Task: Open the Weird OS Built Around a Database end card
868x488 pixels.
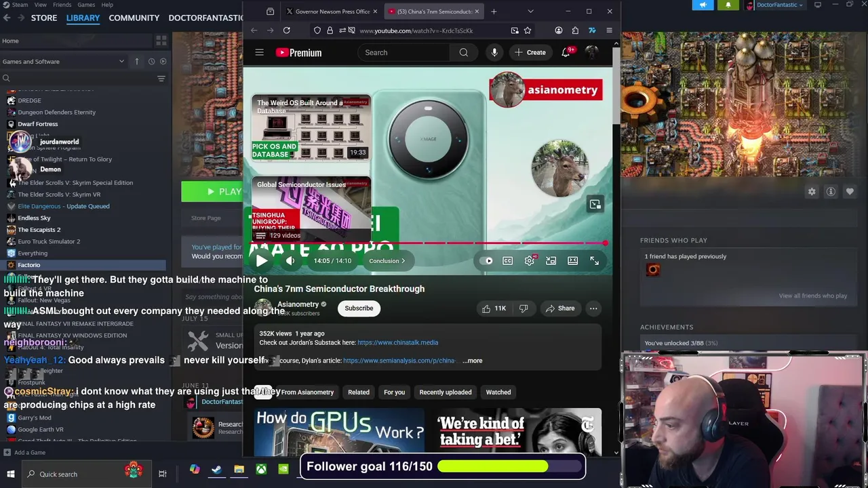Action: (x=311, y=129)
